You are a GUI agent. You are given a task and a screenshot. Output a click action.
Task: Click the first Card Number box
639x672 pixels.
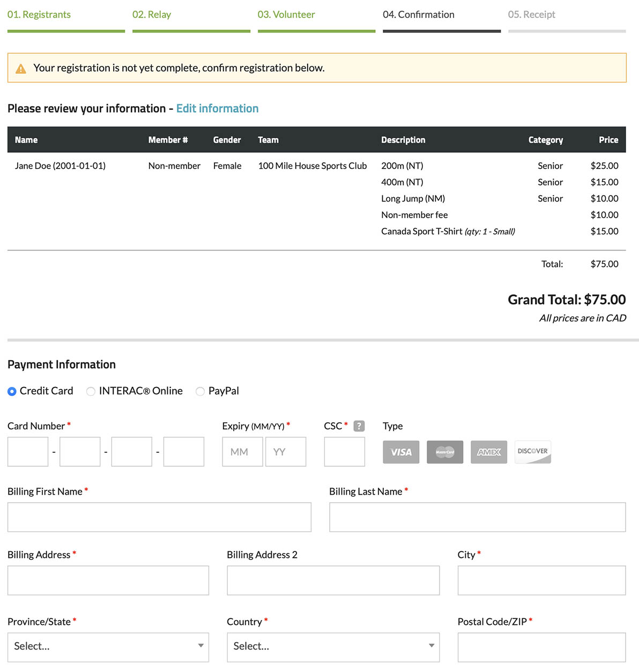click(x=28, y=452)
